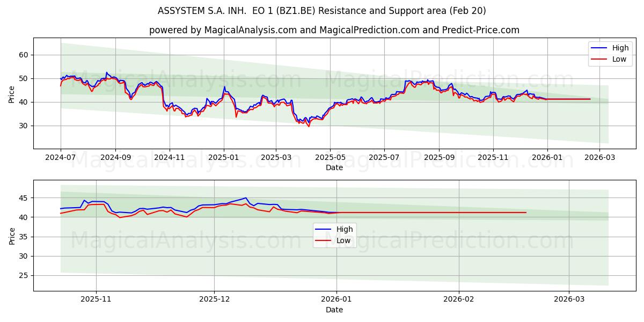Viewport: 644px width, 322px height.
Task: Click the 'Date' x-axis label, lower chart
Action: (x=334, y=310)
